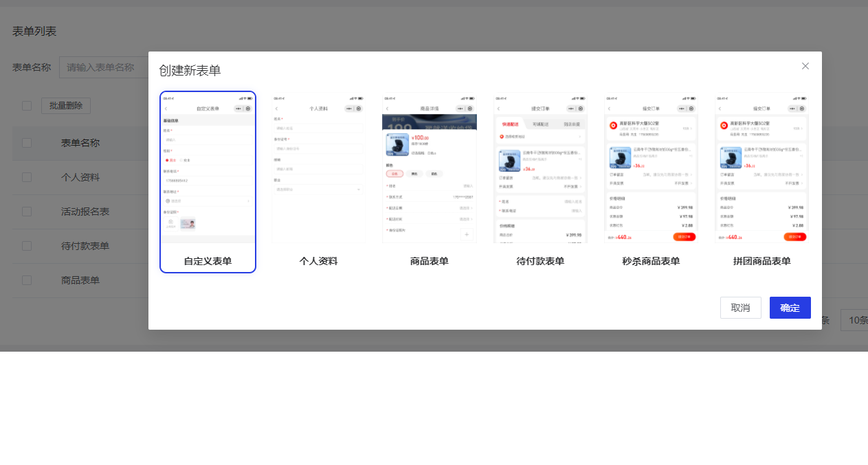Toggle the table header select-all checkbox
The image size is (868, 465).
(27, 143)
